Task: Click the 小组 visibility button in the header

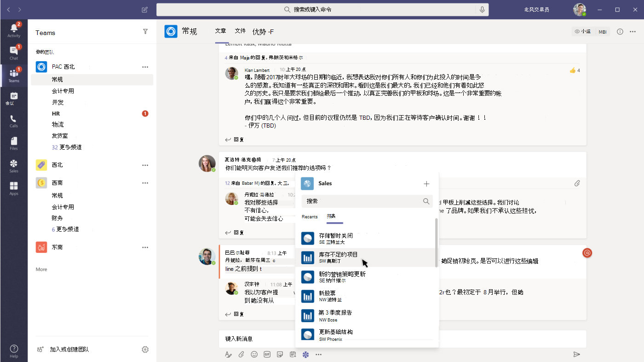Action: pos(583,32)
